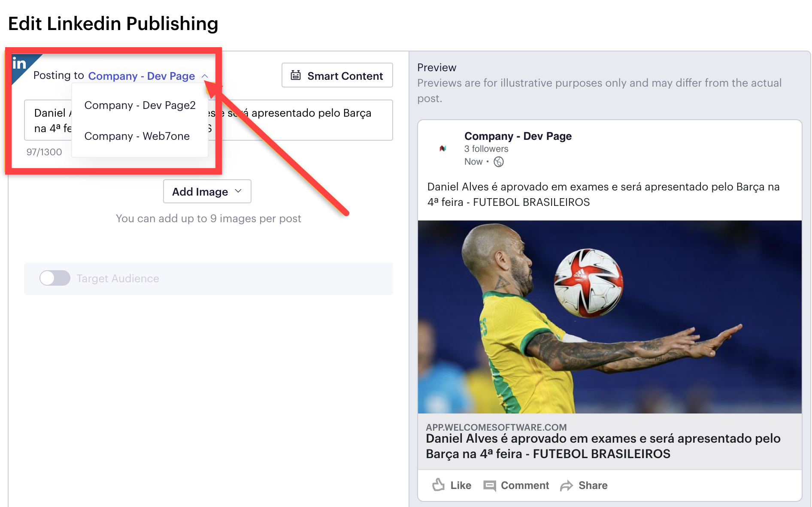The height and width of the screenshot is (507, 812).
Task: Click the Smart Content calendar icon
Action: click(296, 75)
